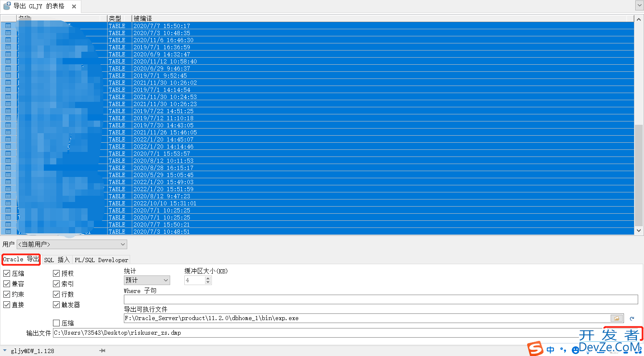The height and width of the screenshot is (356, 644).
Task: Click scrollbar up arrow of the table list
Action: tap(639, 19)
